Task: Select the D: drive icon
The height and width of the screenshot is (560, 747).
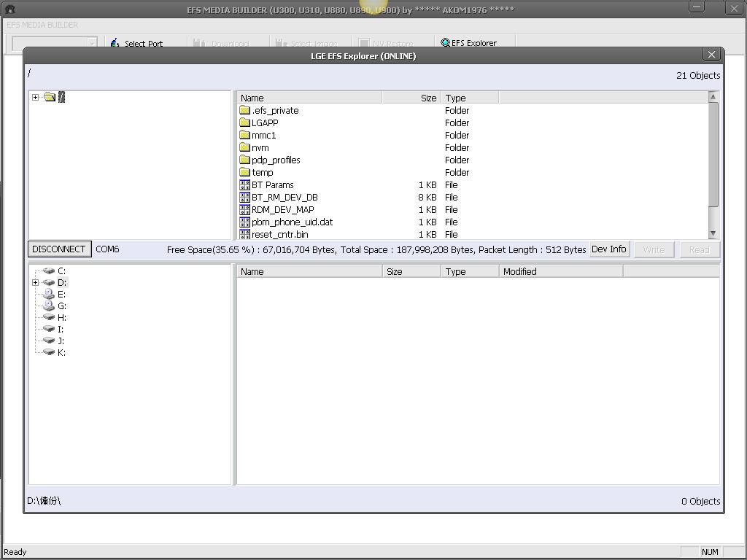Action: click(x=49, y=282)
